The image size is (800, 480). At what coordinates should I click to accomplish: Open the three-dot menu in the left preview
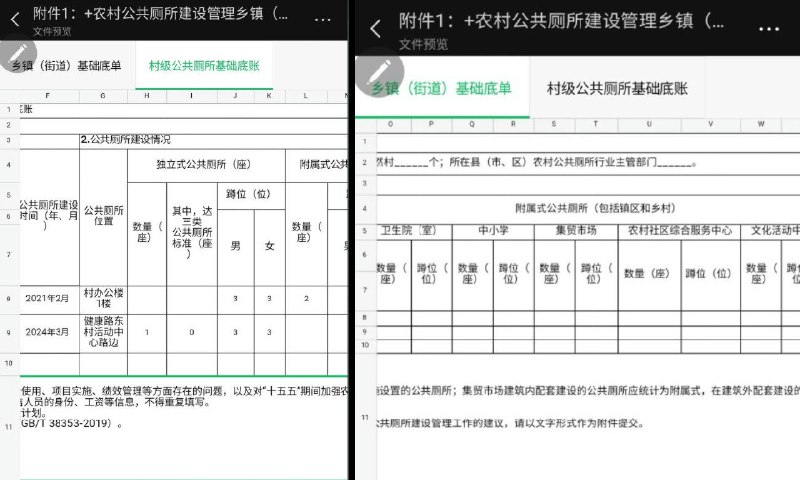tap(322, 20)
